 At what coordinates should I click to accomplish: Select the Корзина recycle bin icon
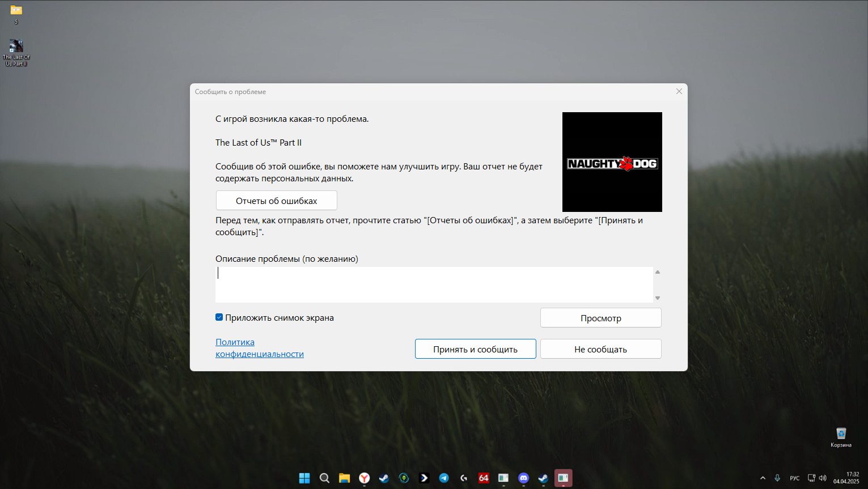[x=841, y=437]
